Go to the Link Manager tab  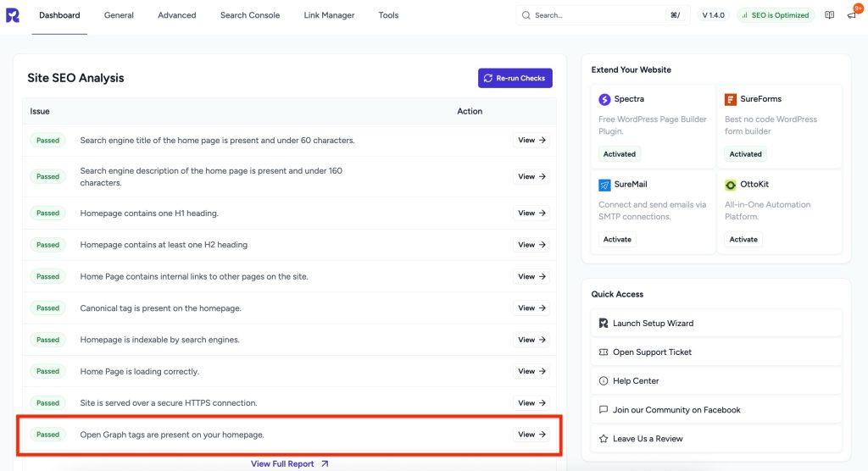(x=329, y=15)
